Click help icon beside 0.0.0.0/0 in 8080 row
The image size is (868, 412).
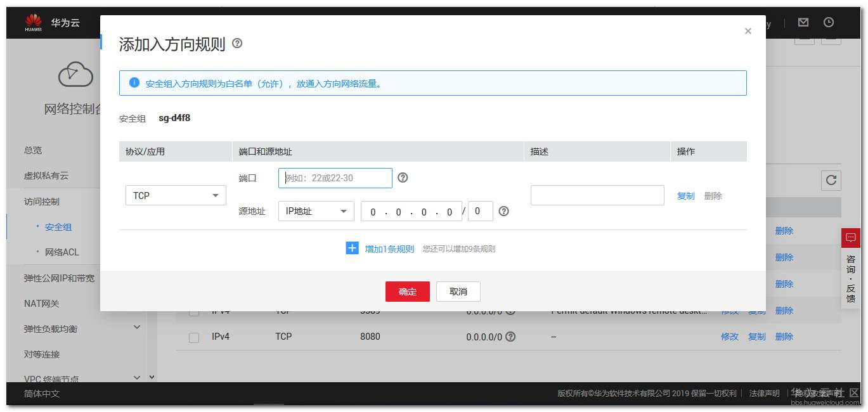[x=510, y=337]
